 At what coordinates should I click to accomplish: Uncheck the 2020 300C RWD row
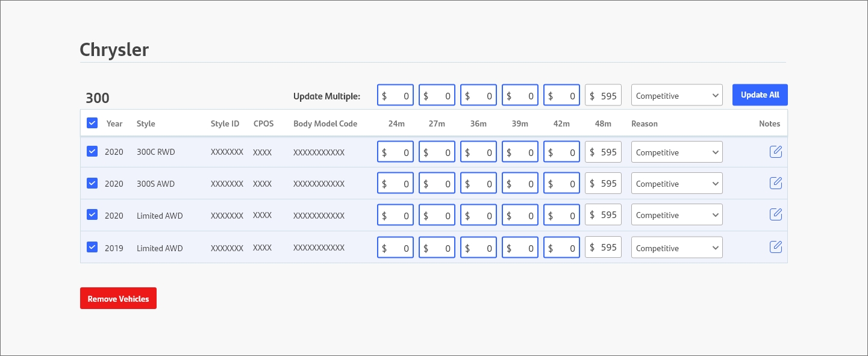point(92,151)
